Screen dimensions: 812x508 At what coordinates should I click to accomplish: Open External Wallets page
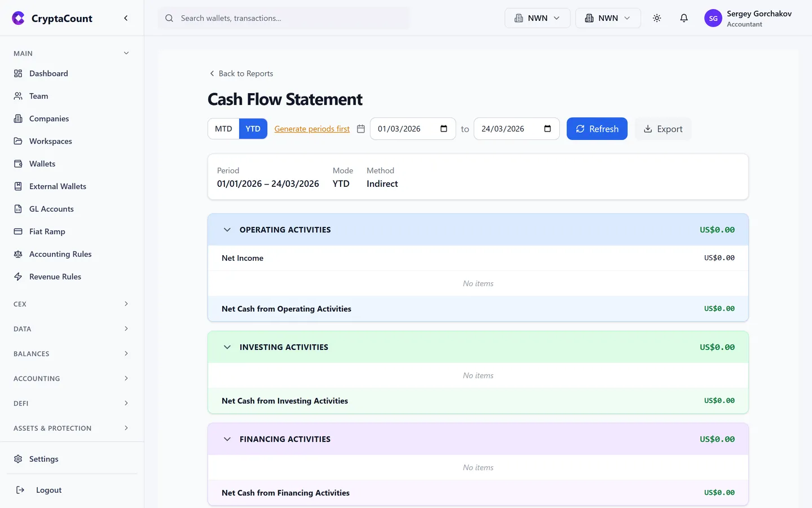pyautogui.click(x=72, y=186)
